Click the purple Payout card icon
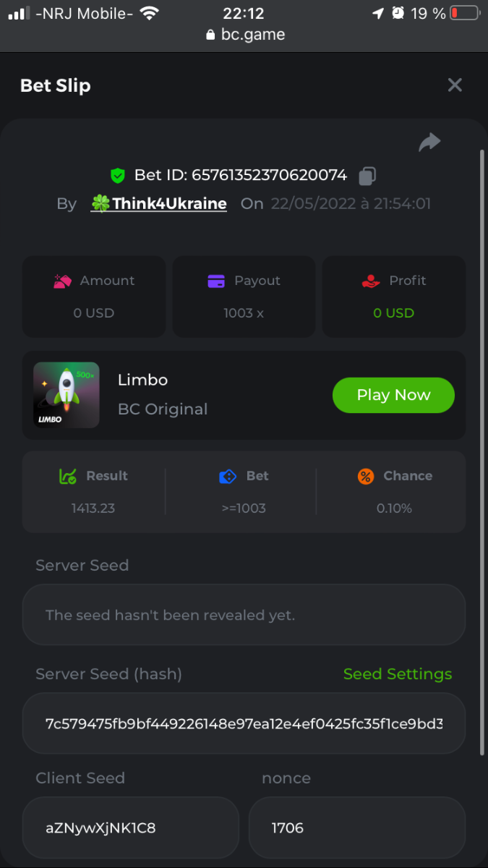Screen dimensions: 488x868 (216, 281)
